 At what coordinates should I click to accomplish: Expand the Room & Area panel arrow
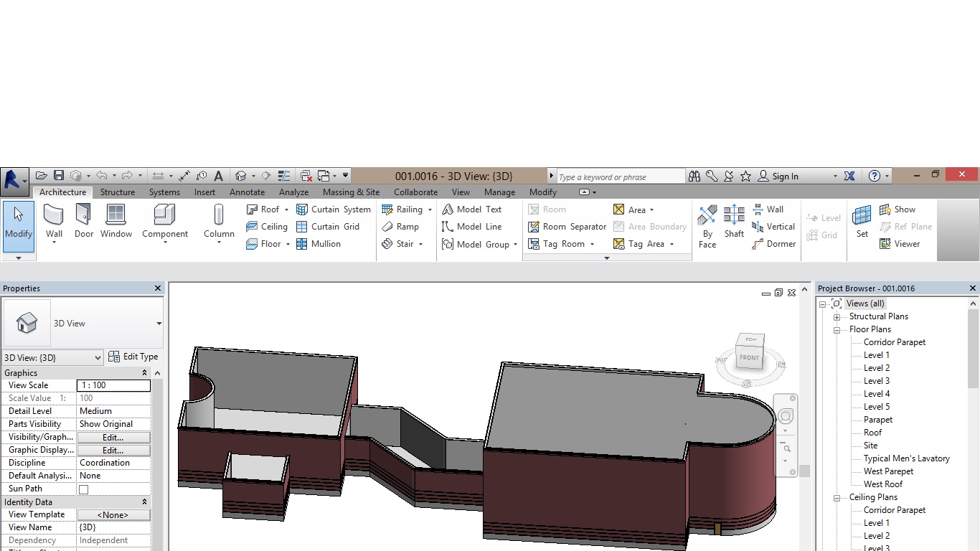[x=607, y=258]
